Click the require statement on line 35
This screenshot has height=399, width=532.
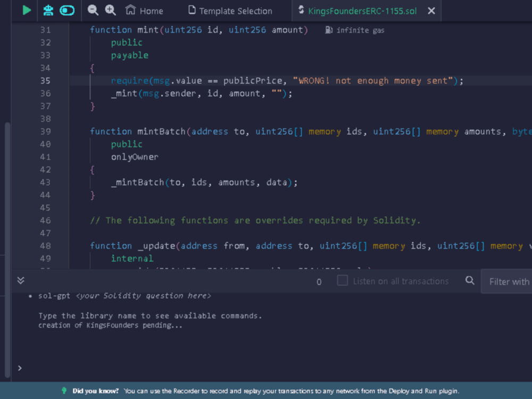[287, 81]
